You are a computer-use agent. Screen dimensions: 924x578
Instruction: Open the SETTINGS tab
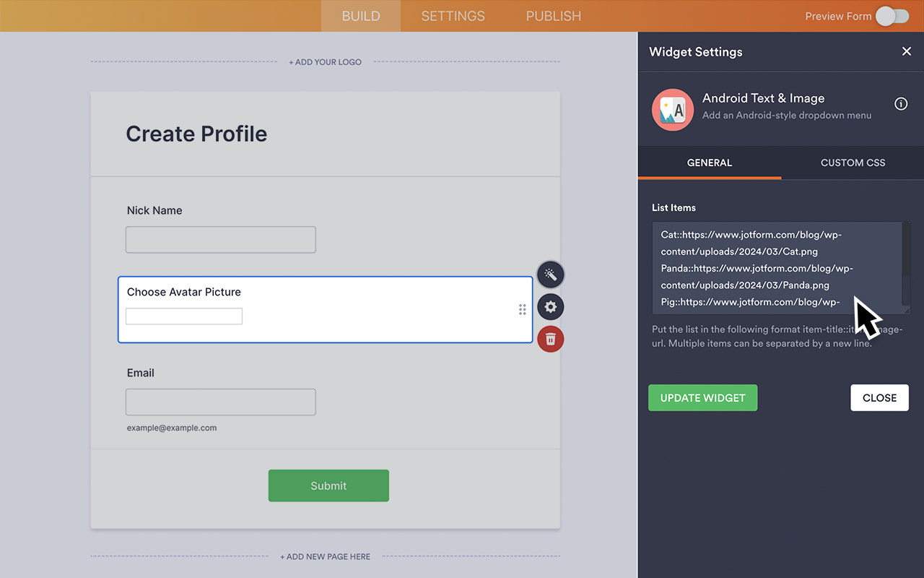(453, 16)
